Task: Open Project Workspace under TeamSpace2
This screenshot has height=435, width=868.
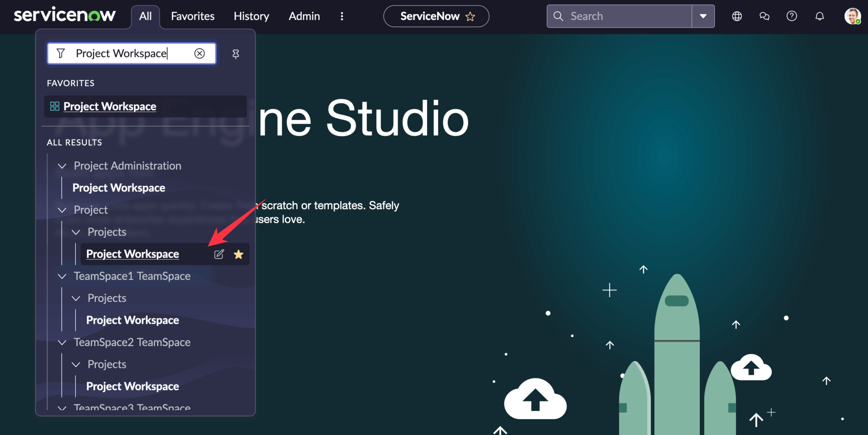Action: pos(133,386)
